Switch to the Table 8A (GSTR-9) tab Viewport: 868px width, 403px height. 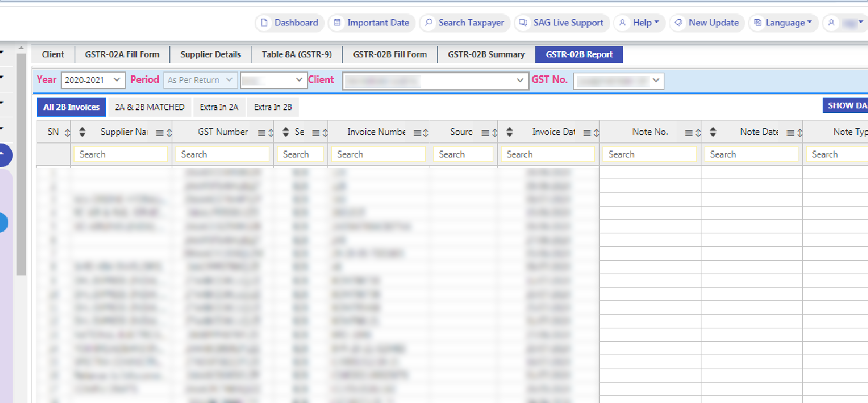click(x=297, y=55)
